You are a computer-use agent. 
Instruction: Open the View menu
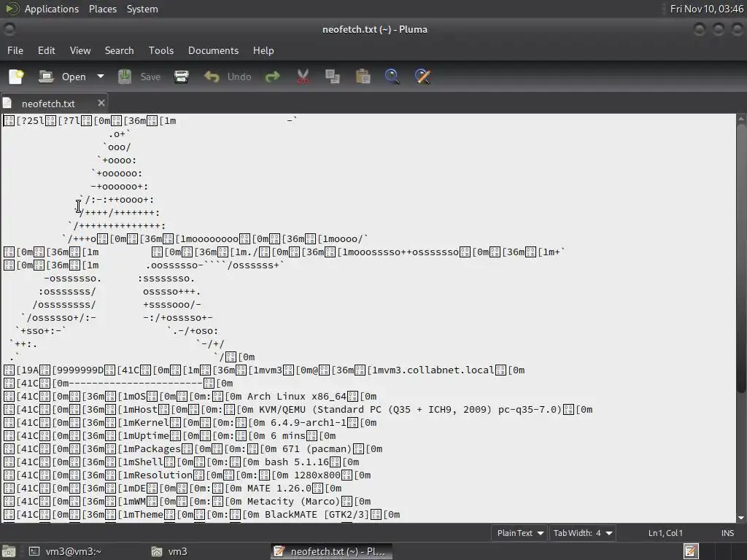click(x=80, y=50)
